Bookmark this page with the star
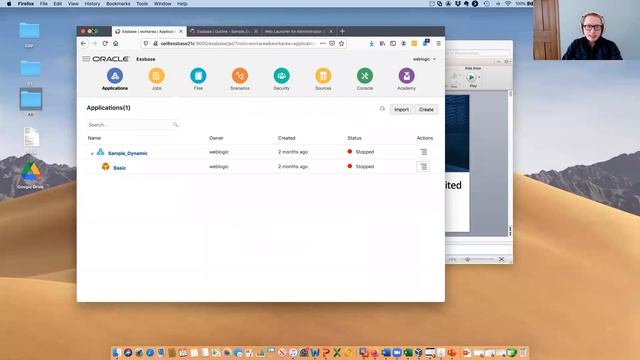640x360 pixels. tap(342, 43)
